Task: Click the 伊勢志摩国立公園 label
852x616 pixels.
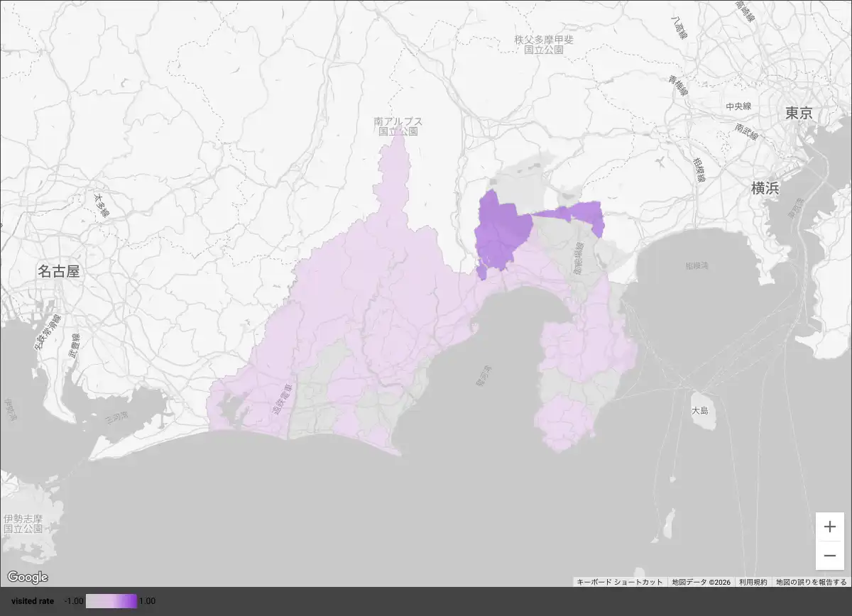Action: [23, 524]
